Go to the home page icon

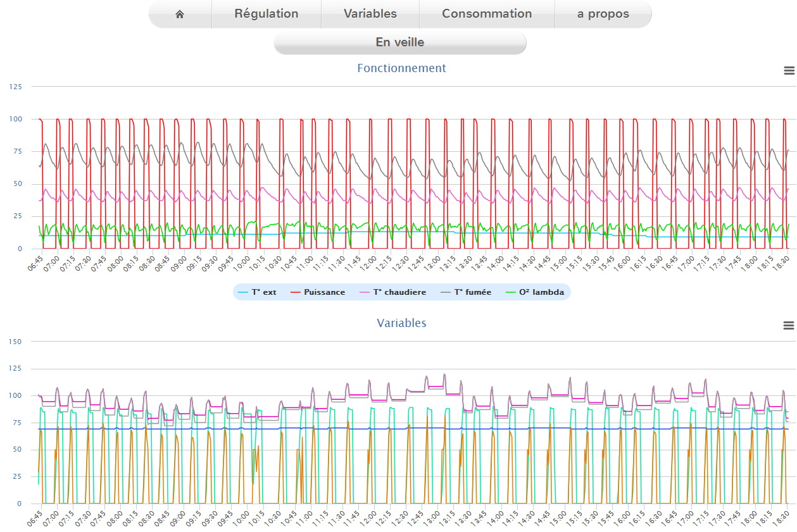180,14
